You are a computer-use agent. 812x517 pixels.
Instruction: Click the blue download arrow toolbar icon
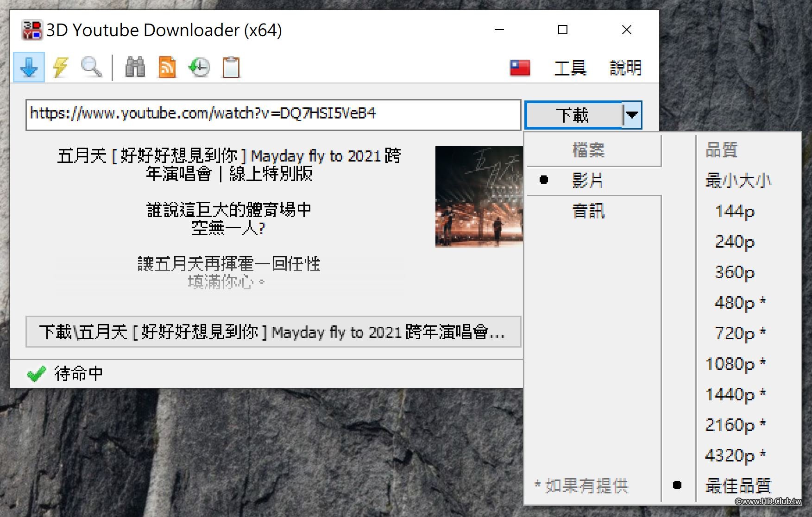[x=29, y=68]
